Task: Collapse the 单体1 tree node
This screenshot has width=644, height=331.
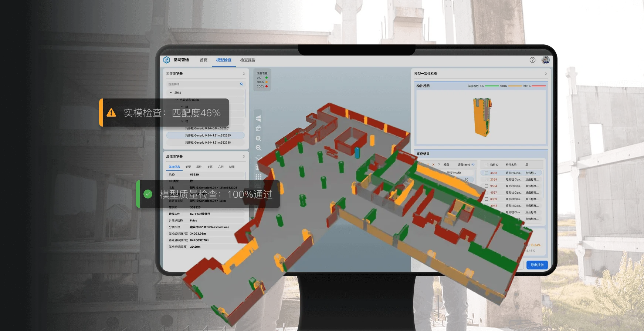Action: coord(171,93)
